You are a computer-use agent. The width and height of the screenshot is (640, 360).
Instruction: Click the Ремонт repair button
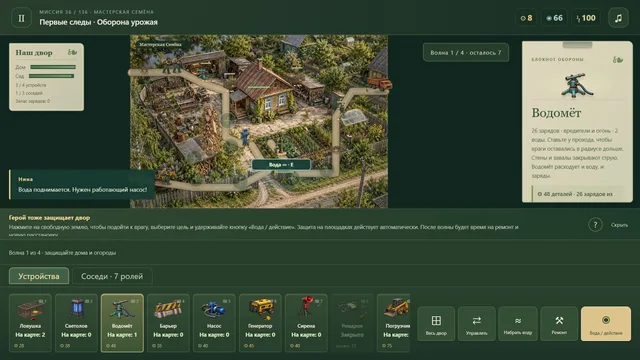click(559, 324)
